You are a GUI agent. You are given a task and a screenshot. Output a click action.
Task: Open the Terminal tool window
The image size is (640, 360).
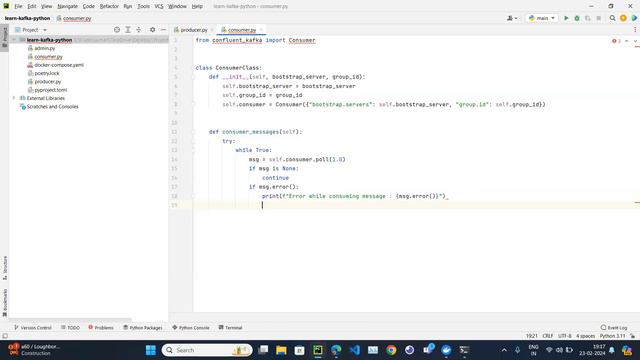(230, 327)
